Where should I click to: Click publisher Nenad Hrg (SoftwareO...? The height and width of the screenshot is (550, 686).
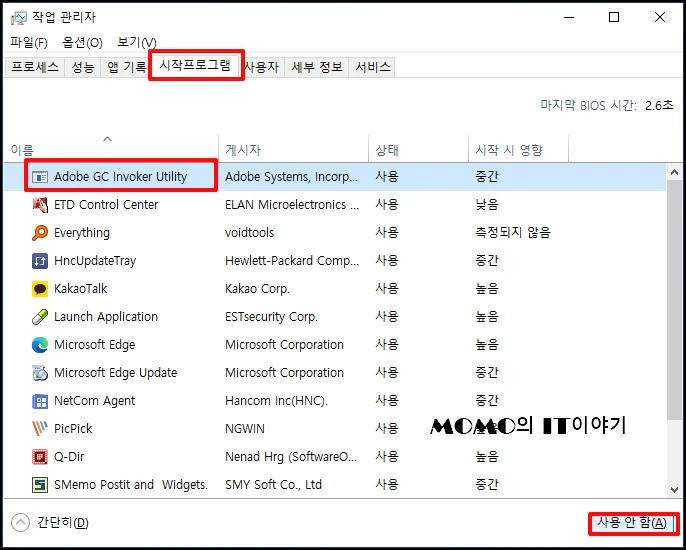[292, 457]
